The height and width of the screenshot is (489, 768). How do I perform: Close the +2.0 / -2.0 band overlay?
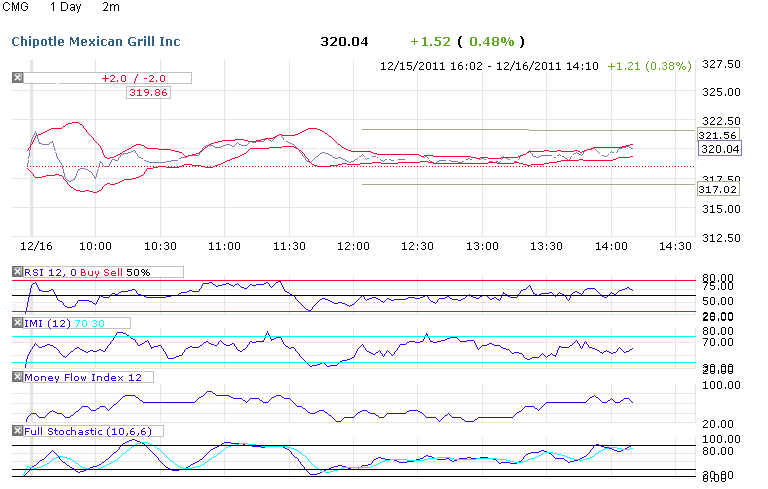[18, 77]
